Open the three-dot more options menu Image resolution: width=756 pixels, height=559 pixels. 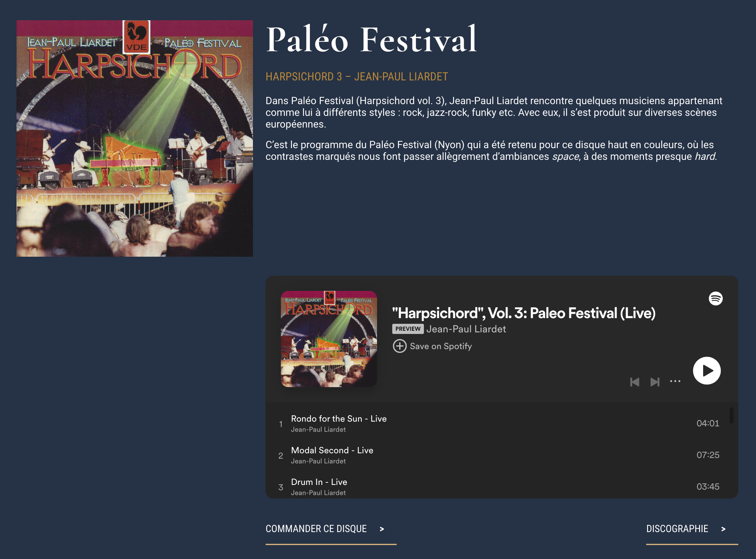click(x=675, y=381)
